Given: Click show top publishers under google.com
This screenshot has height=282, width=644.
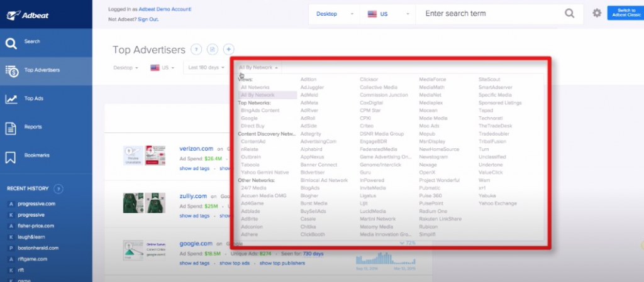Looking at the screenshot, I should tap(282, 263).
